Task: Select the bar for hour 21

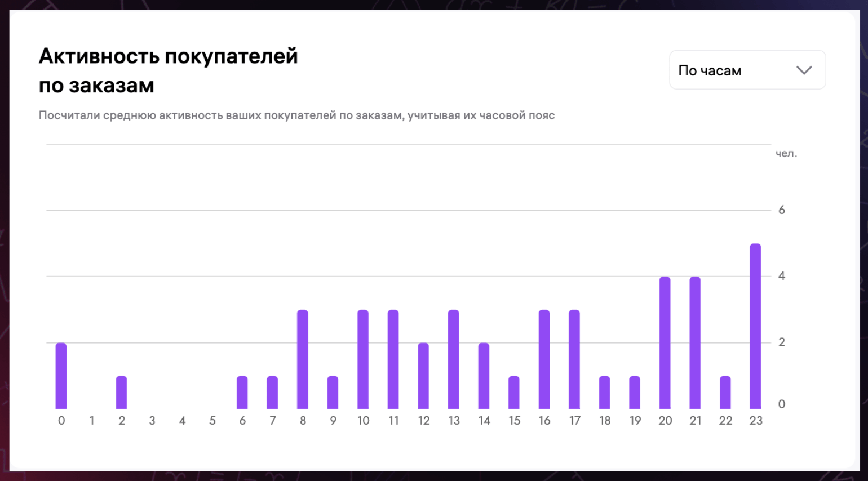Action: point(695,342)
